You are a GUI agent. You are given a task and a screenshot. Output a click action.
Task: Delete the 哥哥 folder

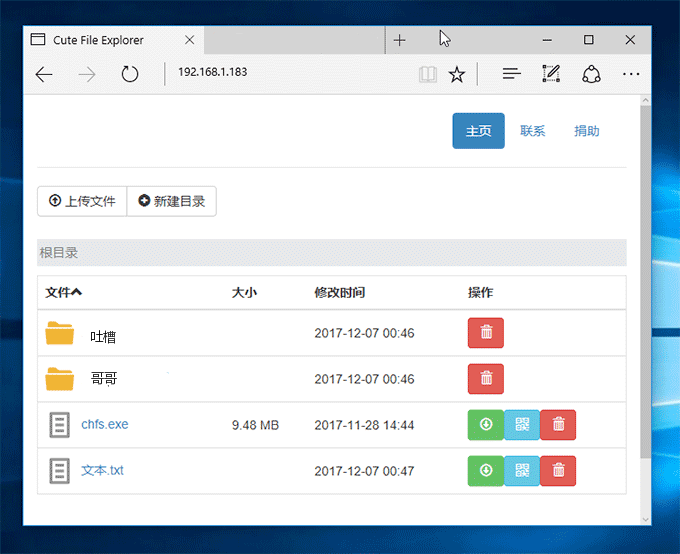(x=485, y=379)
